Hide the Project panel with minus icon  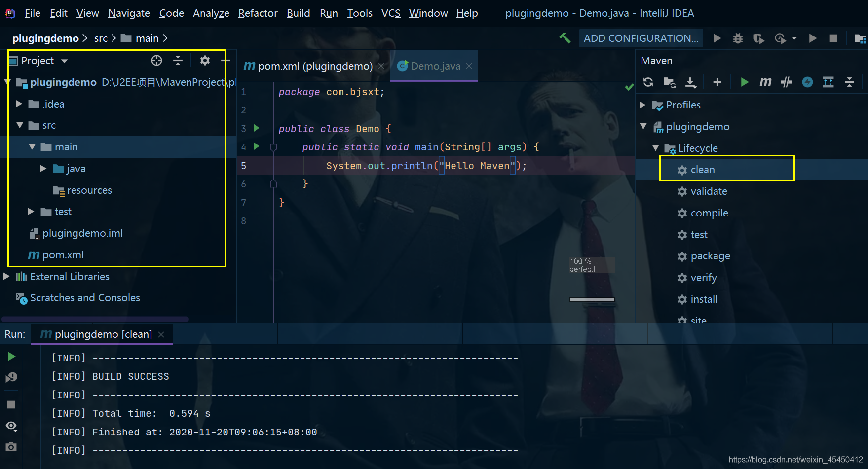click(x=226, y=61)
